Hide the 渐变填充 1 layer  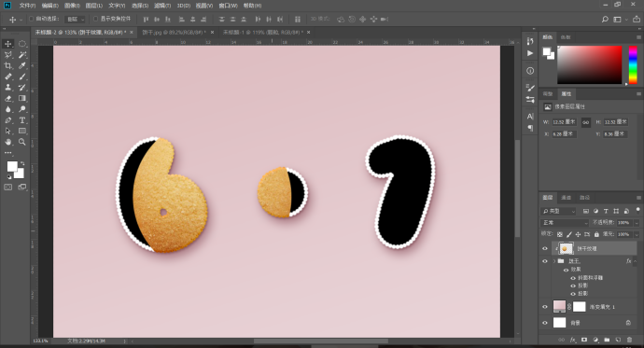[x=545, y=307]
